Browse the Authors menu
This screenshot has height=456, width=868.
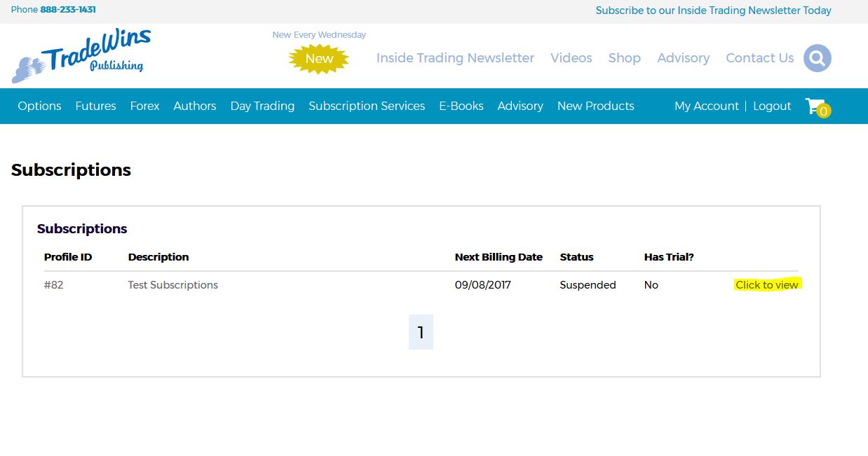coord(194,106)
